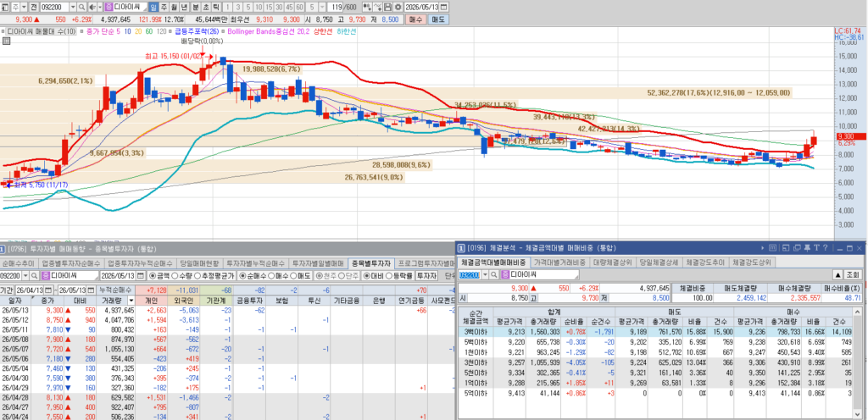868x420 pixels.
Task: Click the candle count field showing 119
Action: tap(337, 7)
